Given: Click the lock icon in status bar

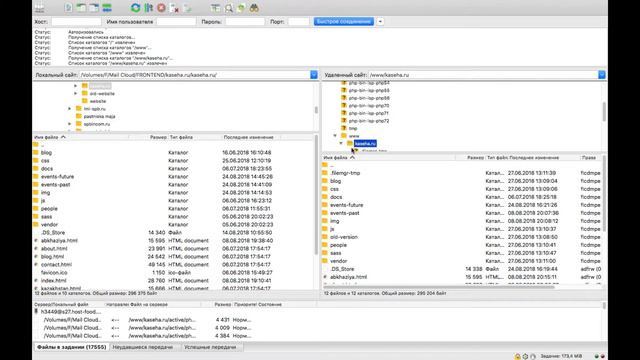Looking at the screenshot, I should pos(518,356).
